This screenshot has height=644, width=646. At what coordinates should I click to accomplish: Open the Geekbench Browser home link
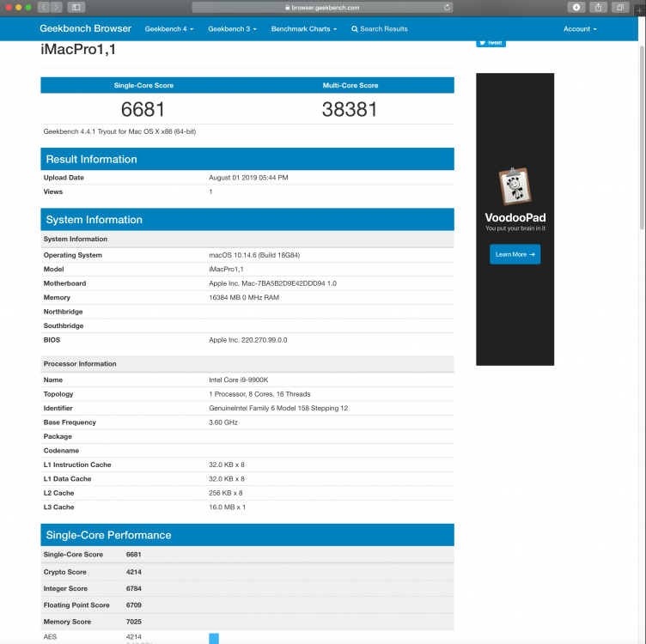(x=85, y=28)
